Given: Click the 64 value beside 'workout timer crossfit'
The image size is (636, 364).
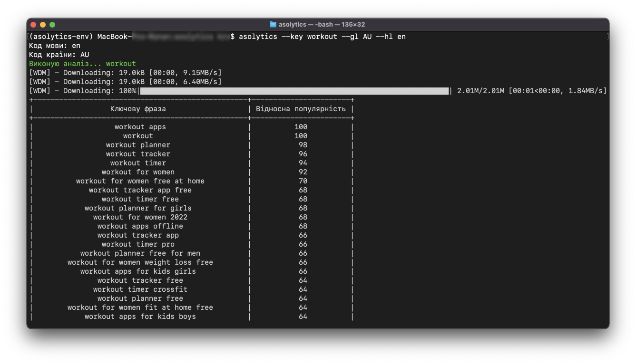Looking at the screenshot, I should (303, 289).
